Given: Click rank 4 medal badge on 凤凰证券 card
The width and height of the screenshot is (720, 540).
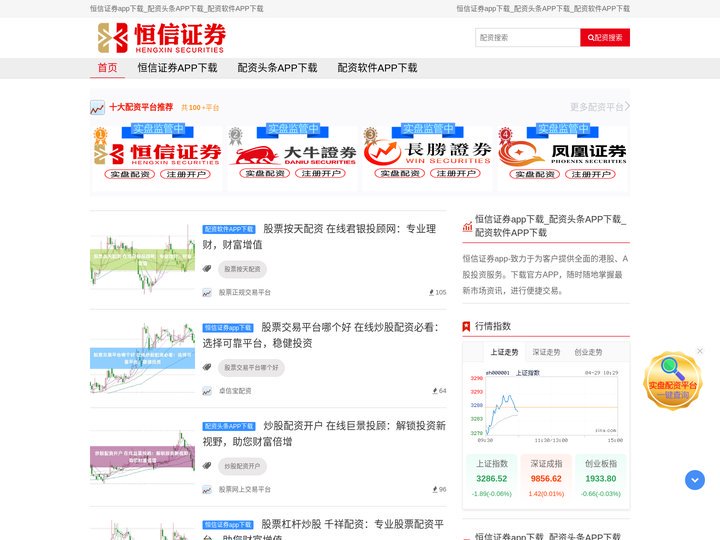Looking at the screenshot, I should [505, 136].
